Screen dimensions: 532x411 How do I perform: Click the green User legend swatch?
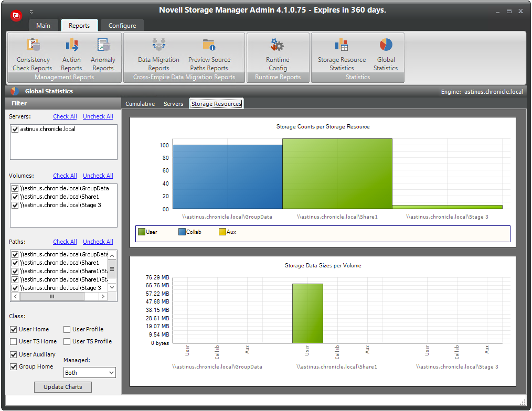point(141,232)
